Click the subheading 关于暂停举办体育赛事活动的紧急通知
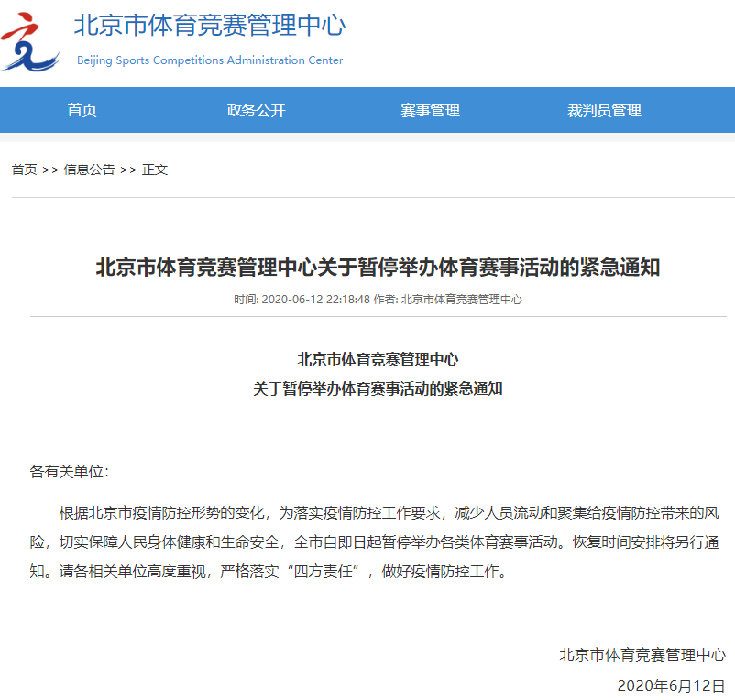735x700 pixels. pos(378,388)
